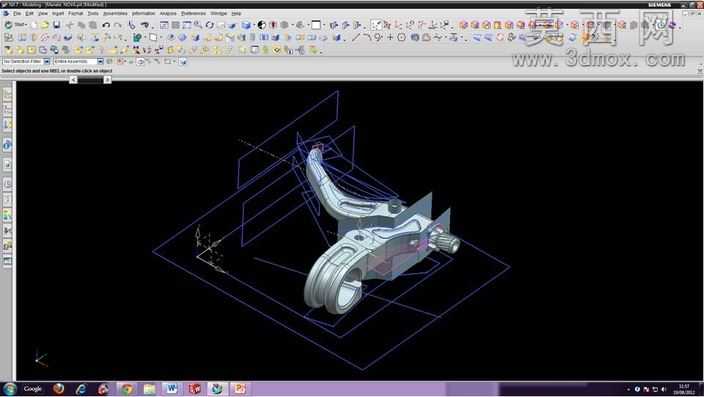Click the Zoom magnifier icon

click(x=198, y=25)
